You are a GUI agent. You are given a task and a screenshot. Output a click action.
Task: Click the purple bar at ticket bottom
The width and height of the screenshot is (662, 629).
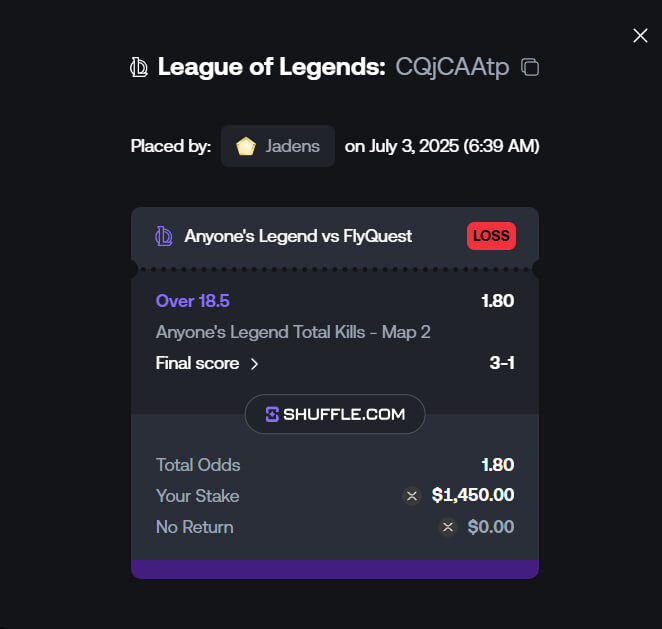click(x=335, y=569)
